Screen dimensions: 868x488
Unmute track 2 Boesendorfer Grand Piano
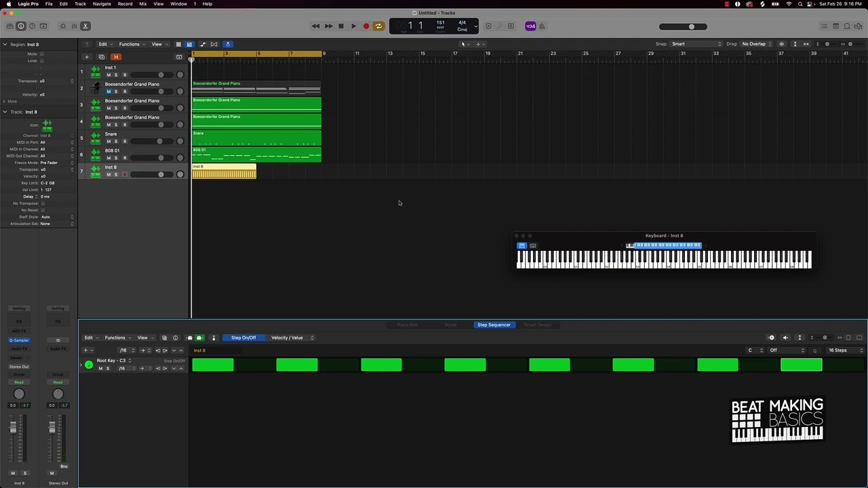click(x=108, y=91)
